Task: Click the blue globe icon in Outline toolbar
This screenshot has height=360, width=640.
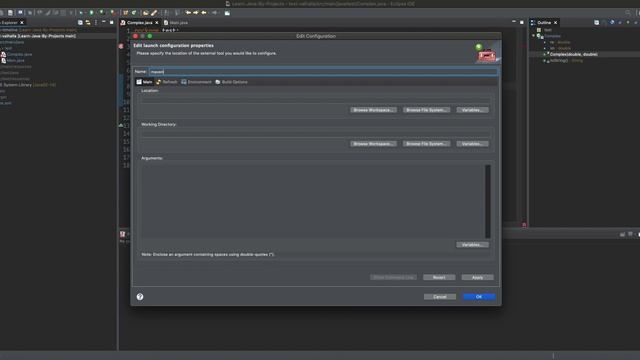Action: pos(612,22)
